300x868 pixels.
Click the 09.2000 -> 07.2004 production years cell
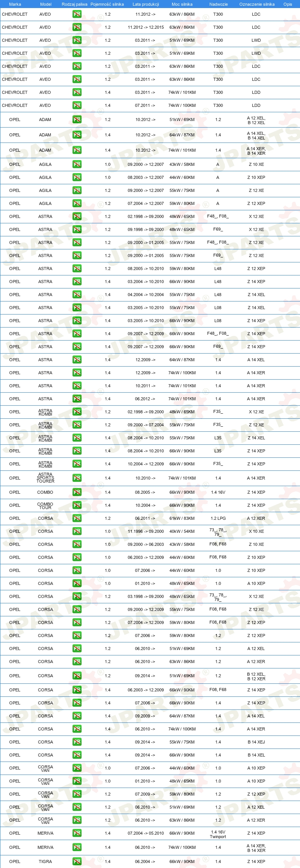(146, 425)
